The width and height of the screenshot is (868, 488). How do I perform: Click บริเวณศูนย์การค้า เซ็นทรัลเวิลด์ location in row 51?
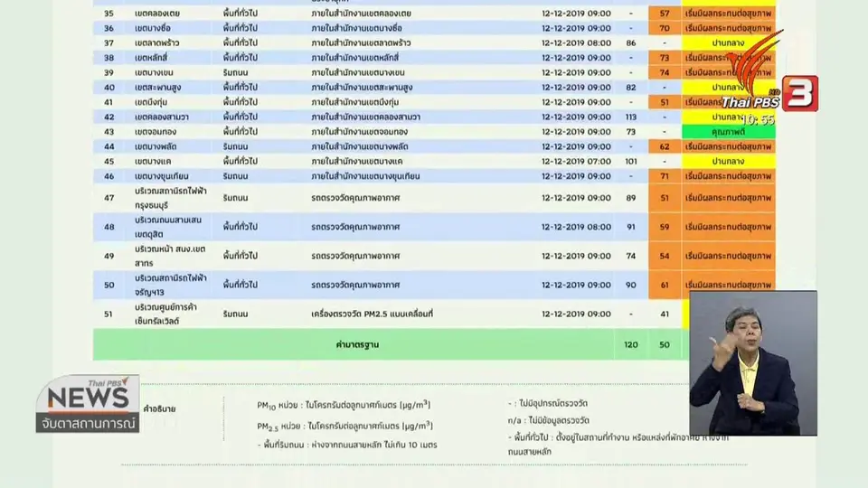(166, 314)
